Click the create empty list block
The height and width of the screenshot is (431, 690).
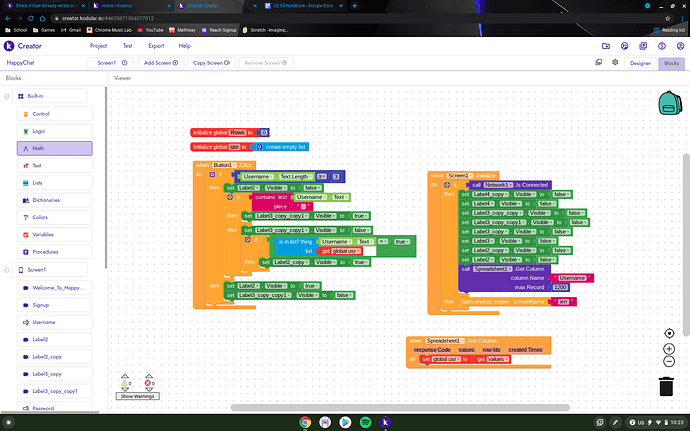click(281, 147)
